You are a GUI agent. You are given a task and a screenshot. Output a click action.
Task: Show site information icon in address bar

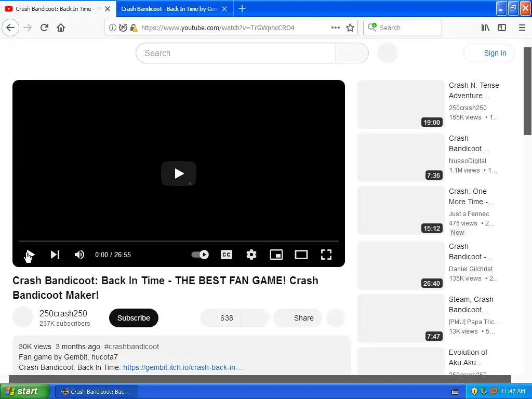[112, 28]
